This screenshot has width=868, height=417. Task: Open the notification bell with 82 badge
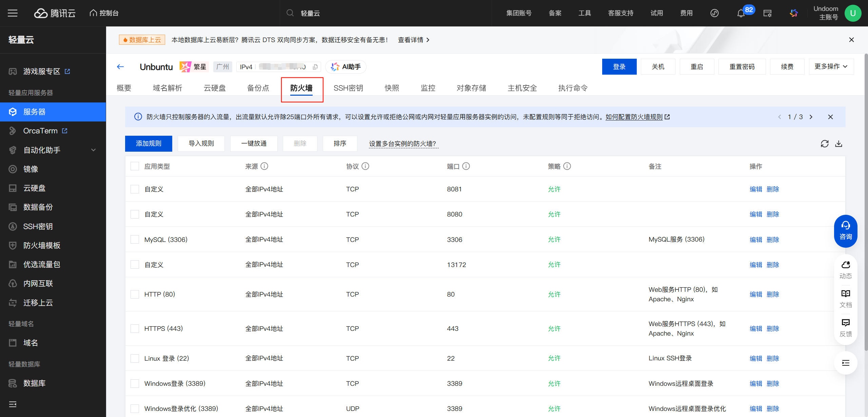click(x=741, y=13)
